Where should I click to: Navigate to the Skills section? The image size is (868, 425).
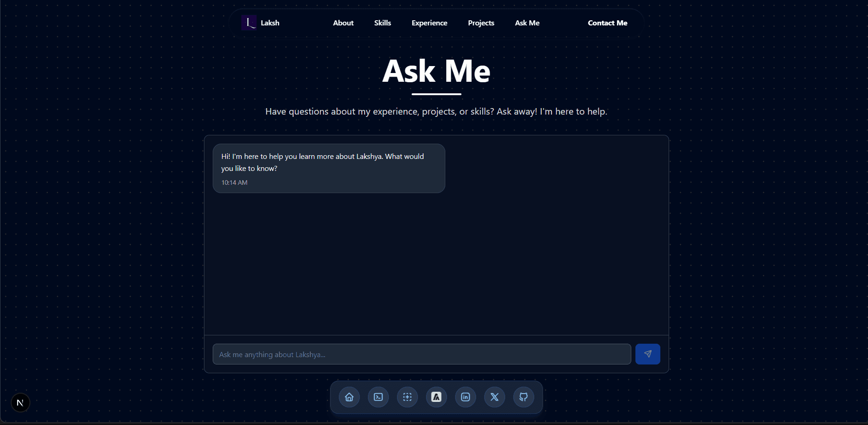click(x=383, y=23)
